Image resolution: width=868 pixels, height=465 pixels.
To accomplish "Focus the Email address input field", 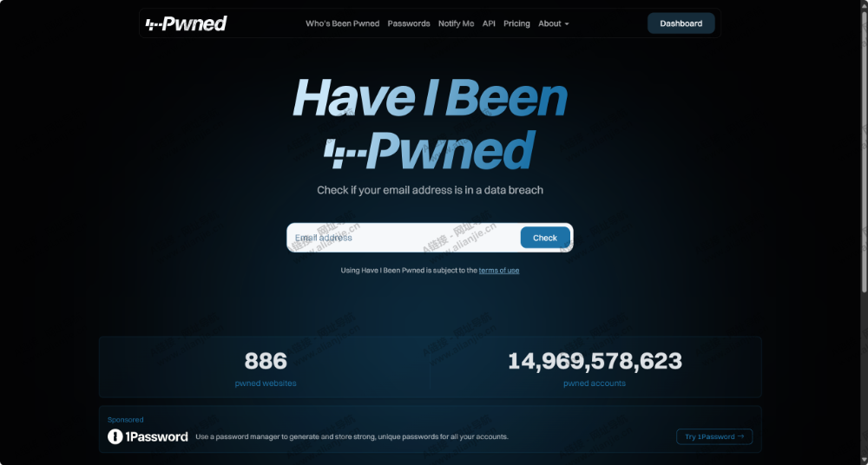I will [404, 238].
